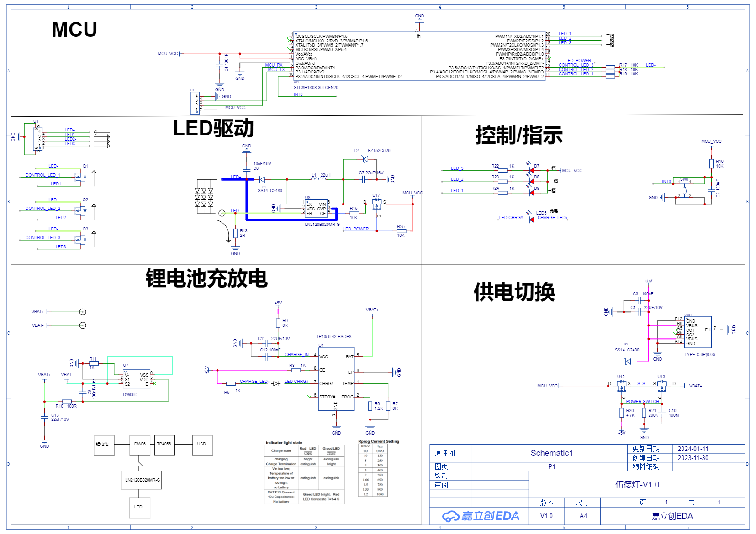Click the 'POWER-SWITCH' net label
This screenshot has width=756, height=534.
pos(642,402)
